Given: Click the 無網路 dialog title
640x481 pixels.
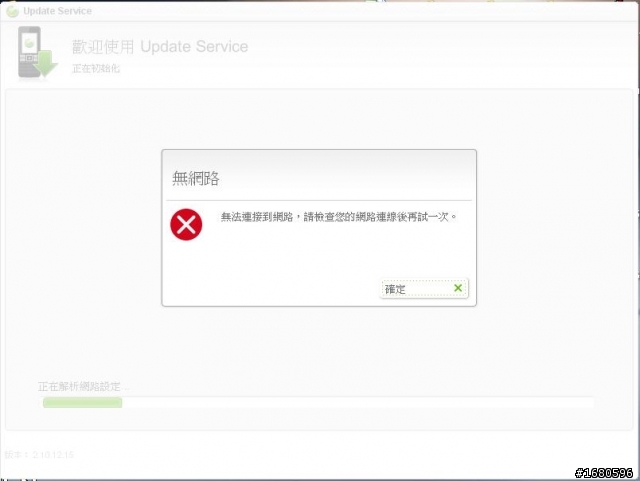Looking at the screenshot, I should 196,178.
